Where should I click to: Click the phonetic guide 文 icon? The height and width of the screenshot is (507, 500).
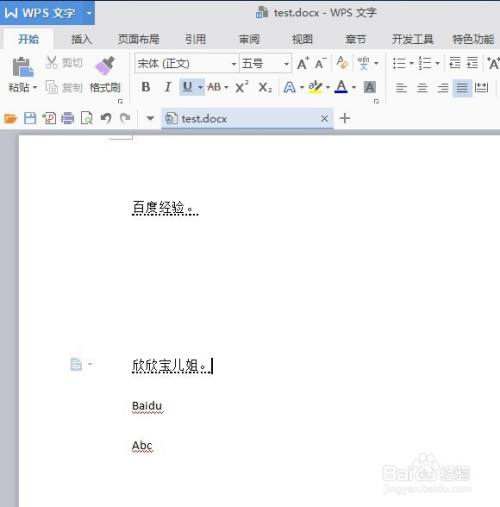coord(364,63)
